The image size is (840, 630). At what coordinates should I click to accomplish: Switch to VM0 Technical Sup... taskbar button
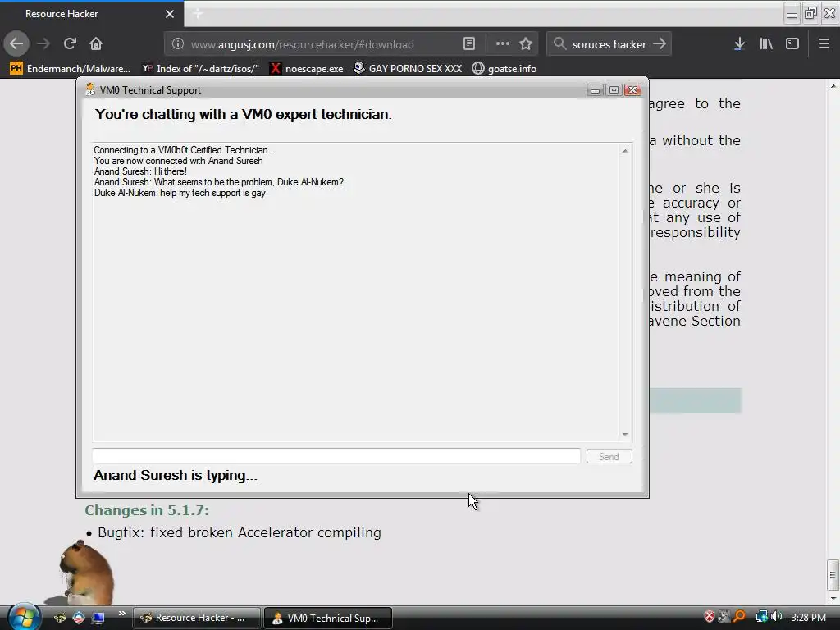[x=328, y=618]
